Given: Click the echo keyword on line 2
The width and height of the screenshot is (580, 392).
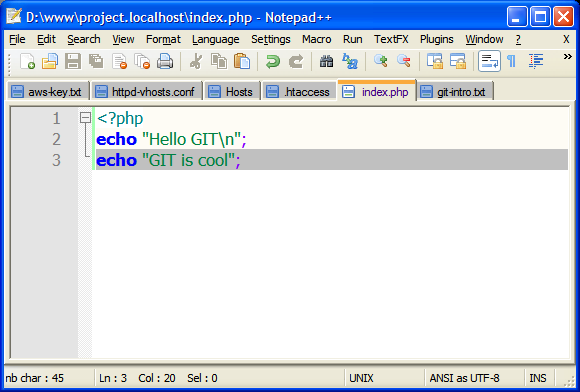Looking at the screenshot, I should pyautogui.click(x=117, y=139).
